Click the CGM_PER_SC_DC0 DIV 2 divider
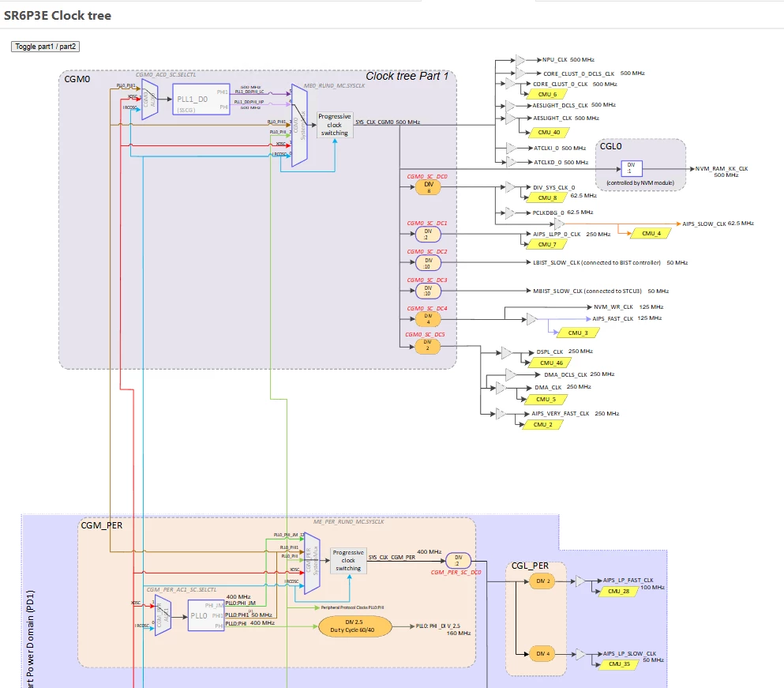 [x=458, y=560]
